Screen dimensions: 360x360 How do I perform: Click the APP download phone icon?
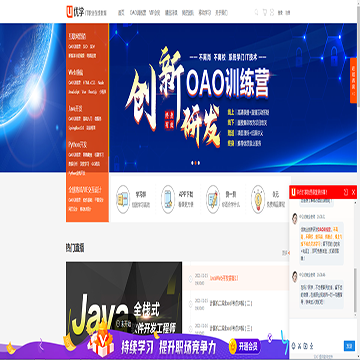pos(168,199)
